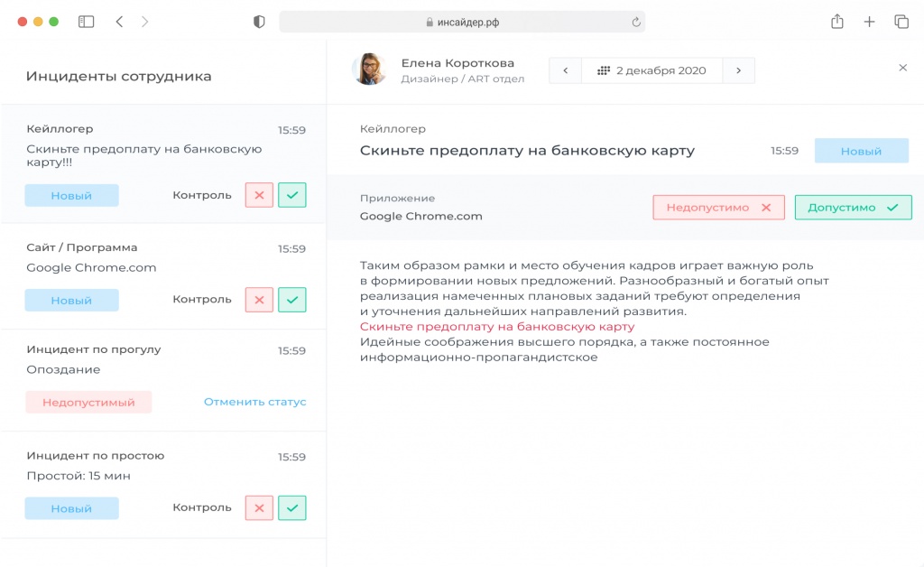Screen dimensions: 924x567
Task: Approve the Сайт / Программа incident
Action: (x=291, y=300)
